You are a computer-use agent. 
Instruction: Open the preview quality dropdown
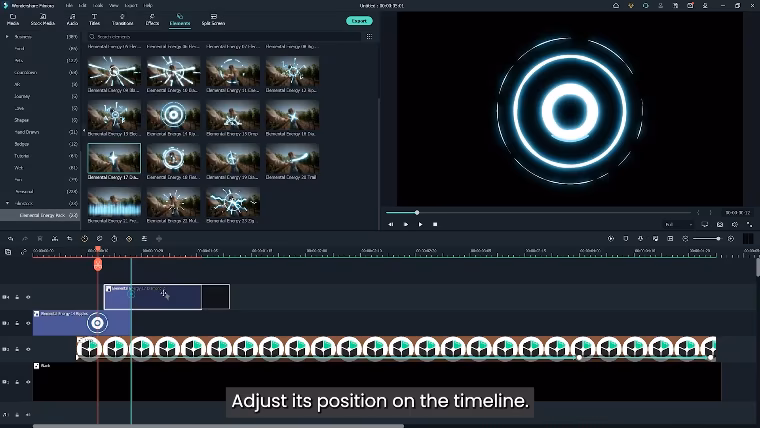pyautogui.click(x=679, y=224)
